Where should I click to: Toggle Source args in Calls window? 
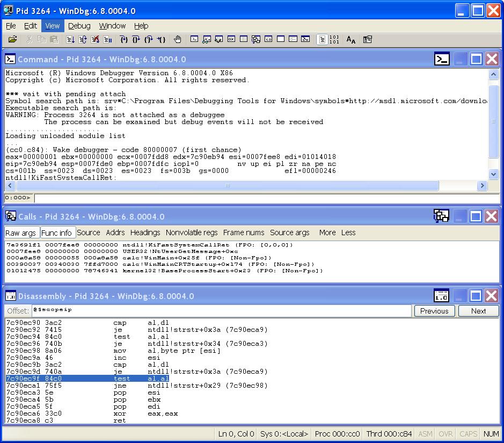pos(290,233)
